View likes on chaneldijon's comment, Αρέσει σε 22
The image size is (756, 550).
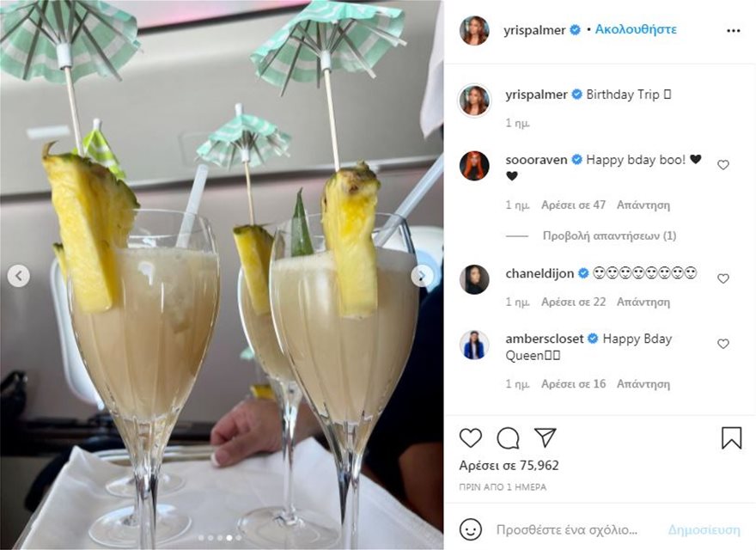click(x=573, y=302)
